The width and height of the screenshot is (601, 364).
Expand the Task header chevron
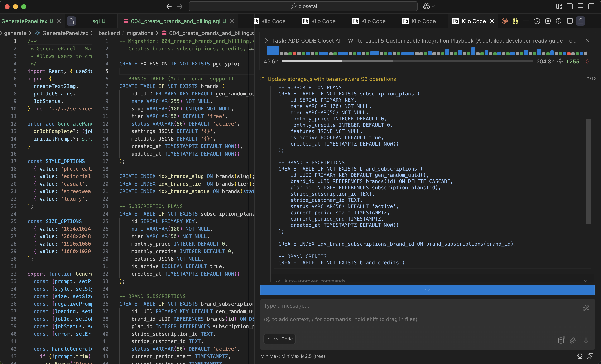[266, 41]
